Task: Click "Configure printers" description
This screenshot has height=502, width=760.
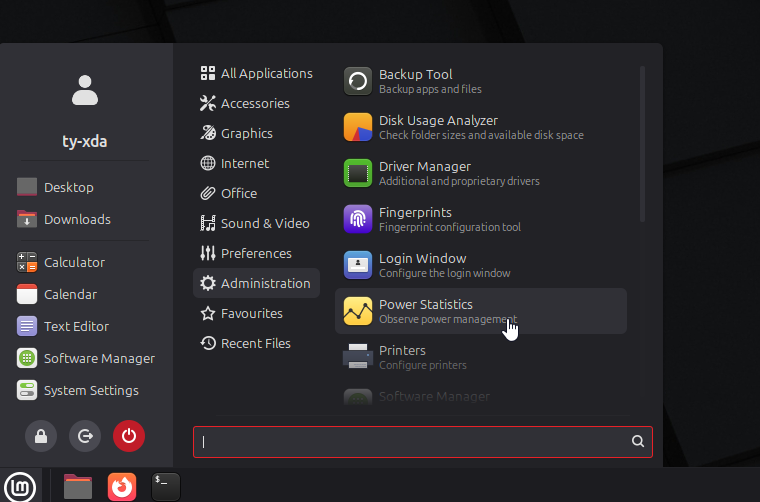Action: pyautogui.click(x=423, y=365)
